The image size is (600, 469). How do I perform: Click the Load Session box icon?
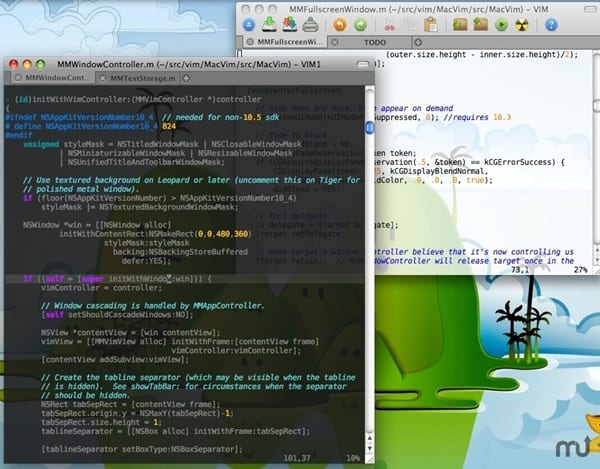[460, 25]
